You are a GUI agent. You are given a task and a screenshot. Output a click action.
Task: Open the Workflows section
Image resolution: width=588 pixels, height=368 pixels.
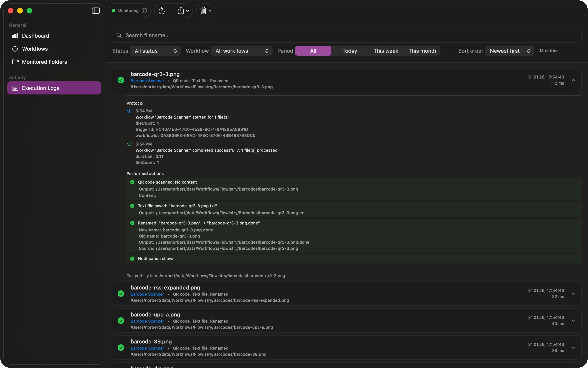tap(54, 49)
